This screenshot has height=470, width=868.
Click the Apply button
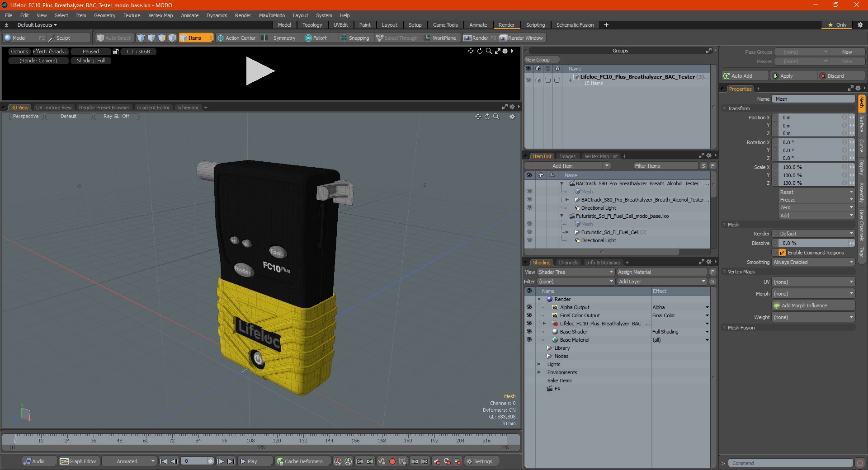point(794,76)
